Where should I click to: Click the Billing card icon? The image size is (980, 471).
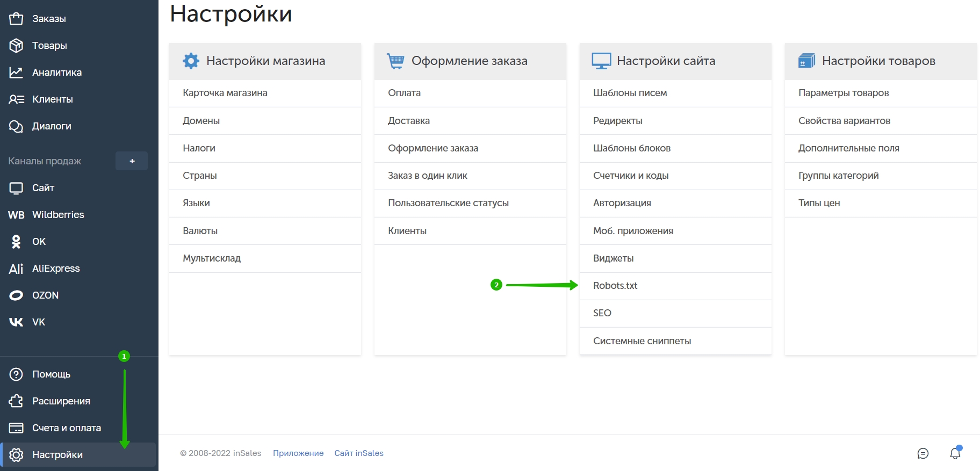[16, 428]
